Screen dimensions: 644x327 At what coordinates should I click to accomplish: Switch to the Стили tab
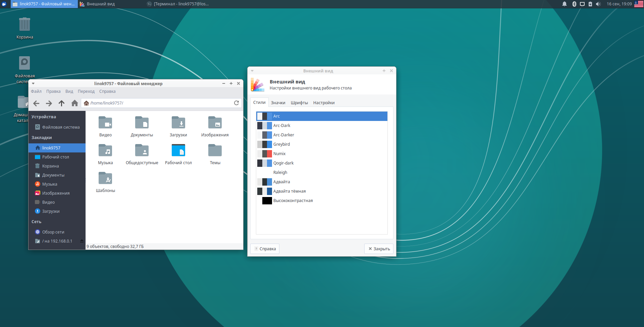(x=259, y=103)
